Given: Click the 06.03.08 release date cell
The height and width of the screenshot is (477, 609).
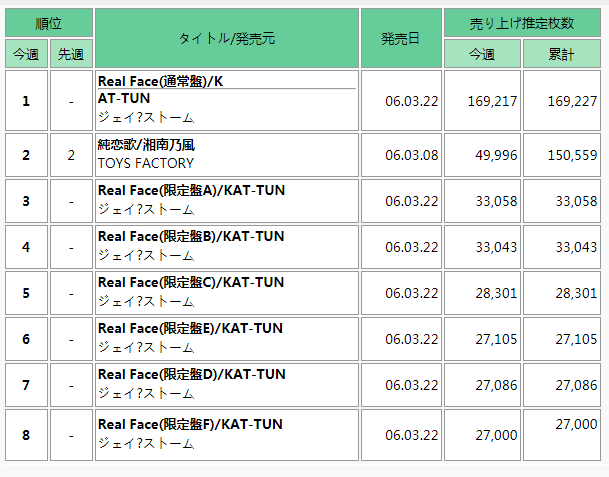Looking at the screenshot, I should tap(412, 155).
